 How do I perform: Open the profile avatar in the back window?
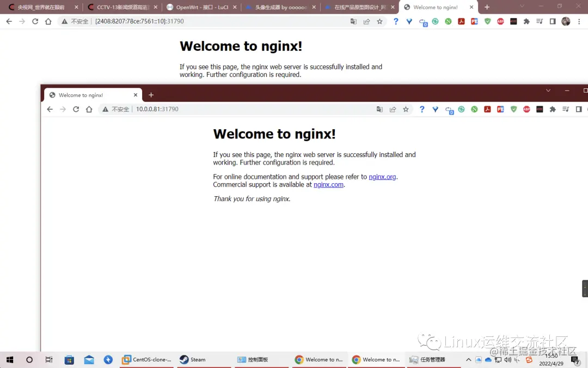[566, 21]
